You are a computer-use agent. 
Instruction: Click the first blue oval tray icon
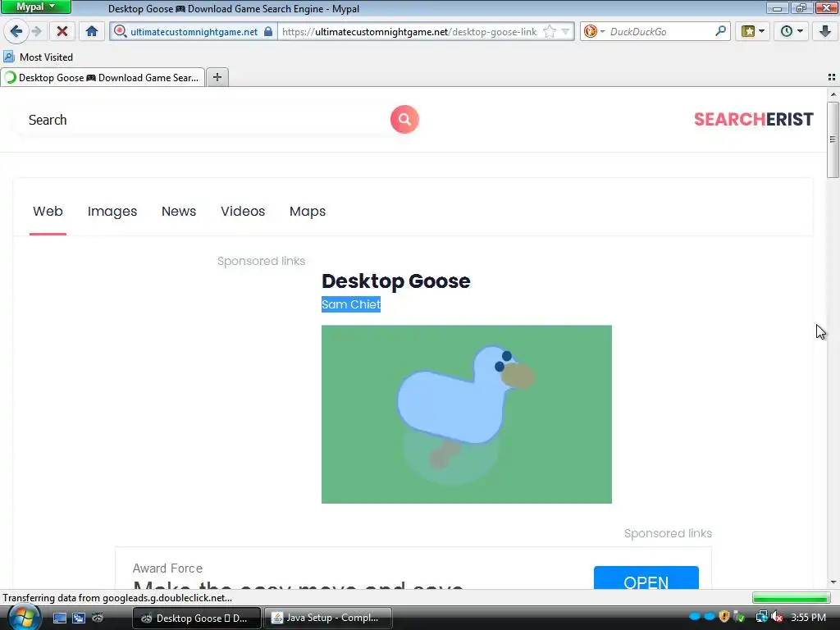coord(695,617)
